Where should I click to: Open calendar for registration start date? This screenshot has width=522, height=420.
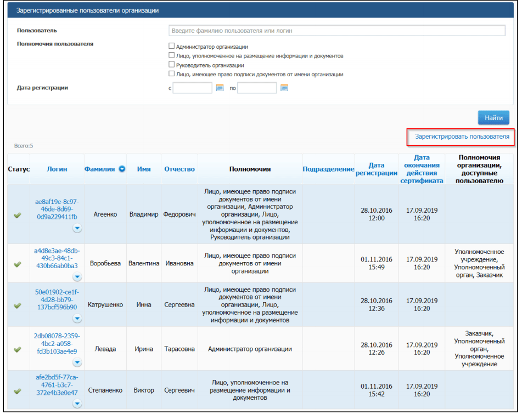[220, 88]
